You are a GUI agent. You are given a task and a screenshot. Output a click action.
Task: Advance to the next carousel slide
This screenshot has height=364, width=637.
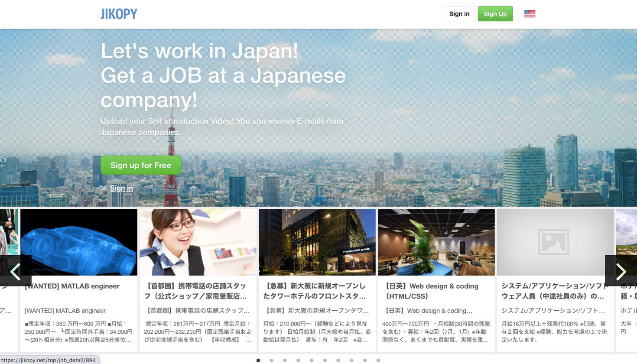[621, 271]
